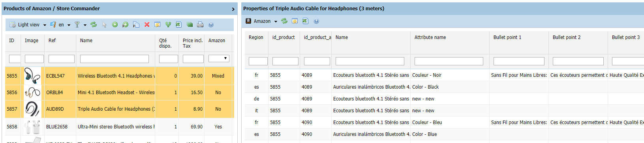
Task: Add a new product with green plus icon
Action: [x=115, y=24]
